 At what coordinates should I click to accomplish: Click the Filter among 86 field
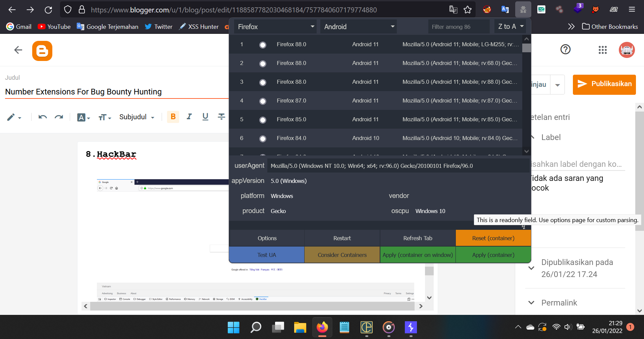click(459, 26)
